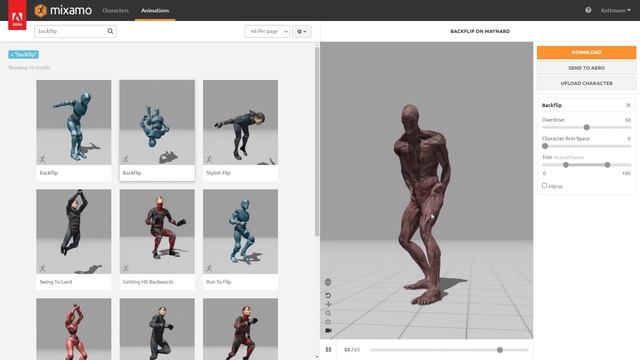Select the highlighted upside-down Backflip thumbnail
Viewport: 640px width, 360px height.
tap(157, 122)
